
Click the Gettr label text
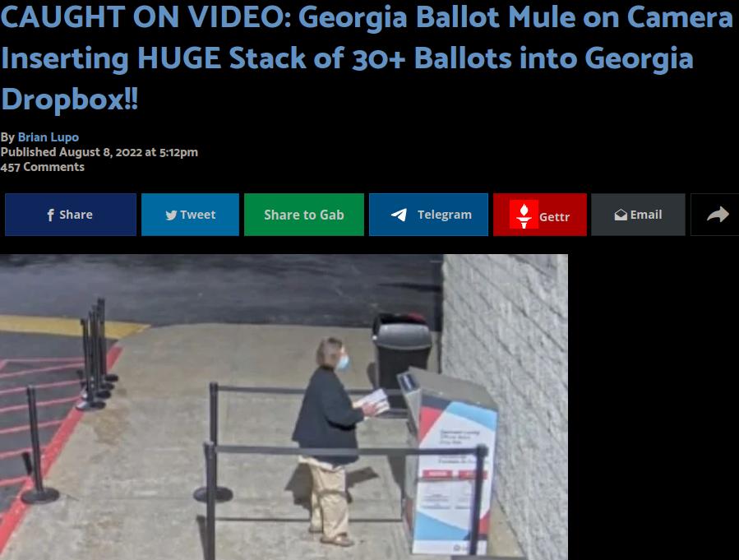[554, 217]
